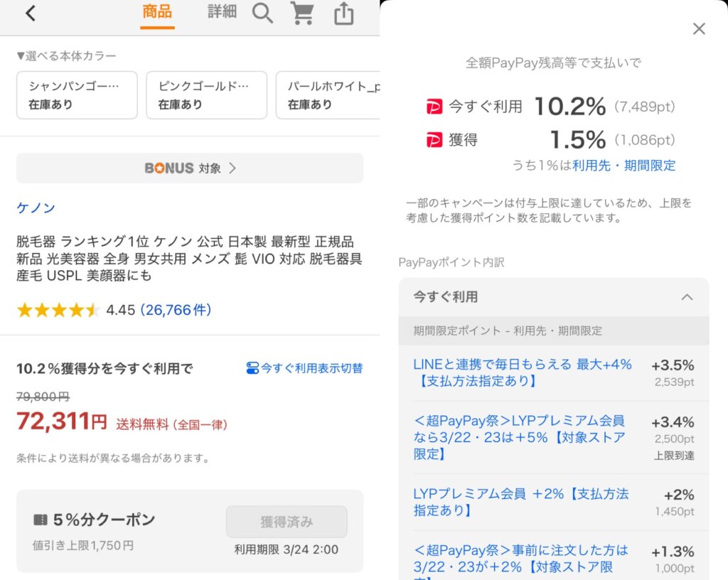728x580 pixels.
Task: Toggle 今すぐ利用表示切替
Action: pyautogui.click(x=304, y=368)
